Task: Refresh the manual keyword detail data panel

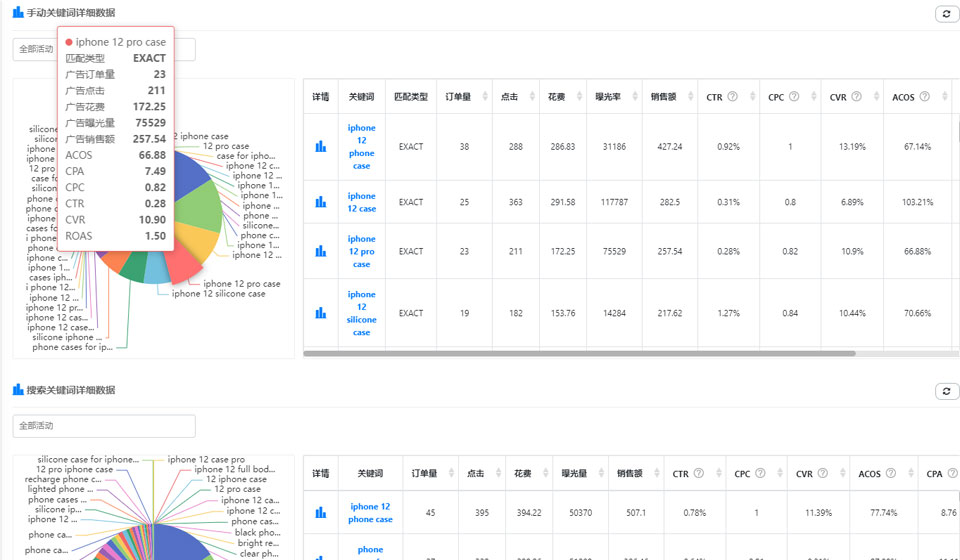Action: pyautogui.click(x=947, y=14)
